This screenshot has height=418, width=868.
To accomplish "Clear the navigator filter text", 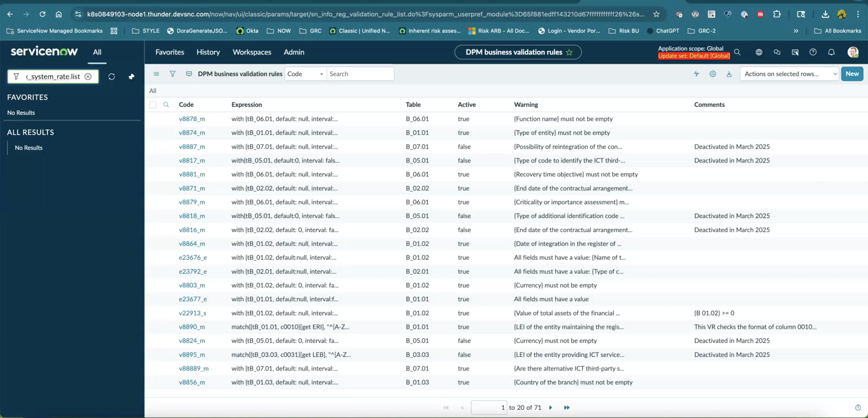I will (x=88, y=77).
